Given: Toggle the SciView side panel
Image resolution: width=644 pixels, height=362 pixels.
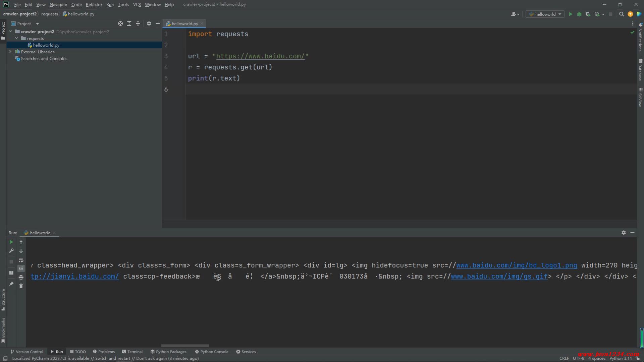Looking at the screenshot, I should point(640,98).
